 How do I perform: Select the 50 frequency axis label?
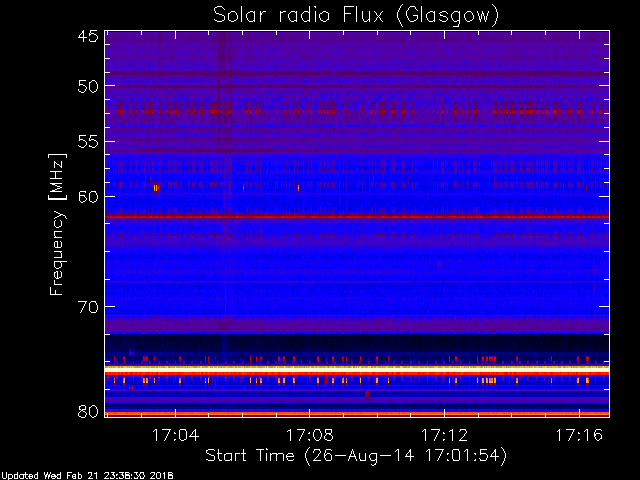click(x=88, y=86)
